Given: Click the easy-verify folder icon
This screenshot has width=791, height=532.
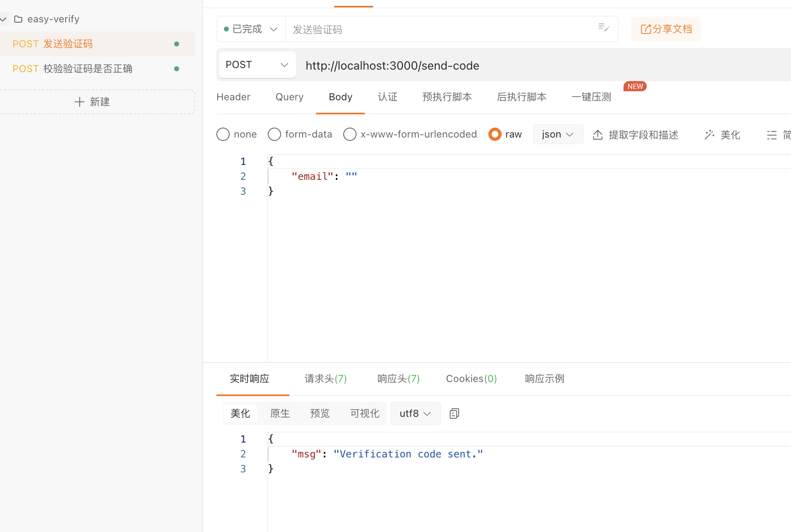Looking at the screenshot, I should point(18,19).
